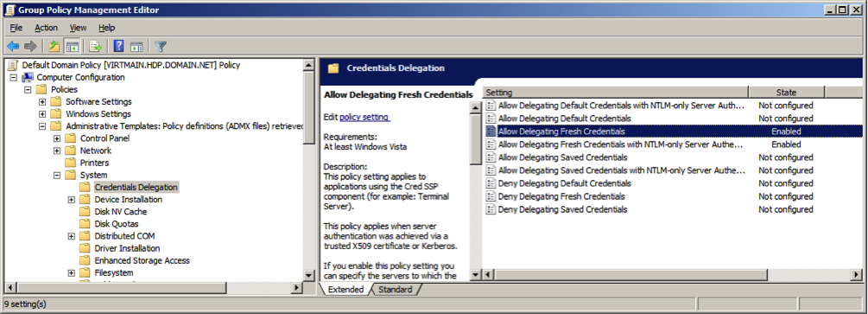Image resolution: width=868 pixels, height=314 pixels.
Task: Switch to the Standard tab
Action: 396,290
